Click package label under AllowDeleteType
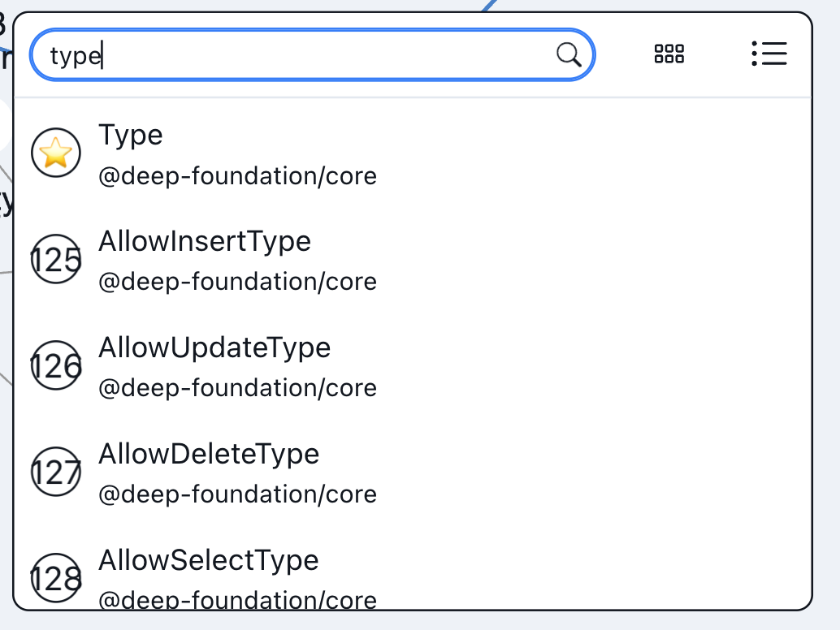 pos(237,494)
